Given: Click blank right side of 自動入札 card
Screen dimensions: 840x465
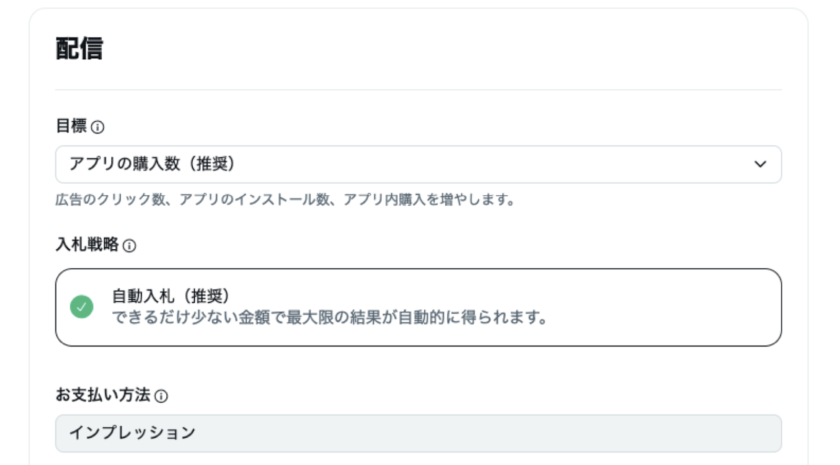Looking at the screenshot, I should (x=680, y=307).
